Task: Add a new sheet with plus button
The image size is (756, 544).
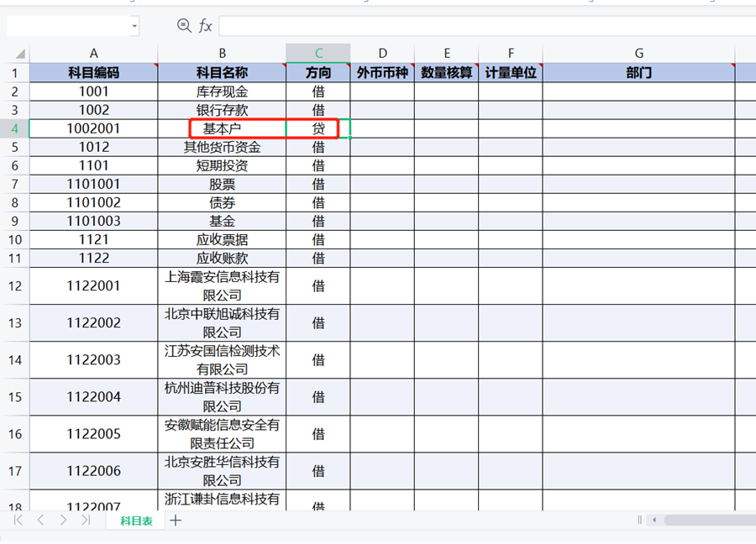Action: 176,520
